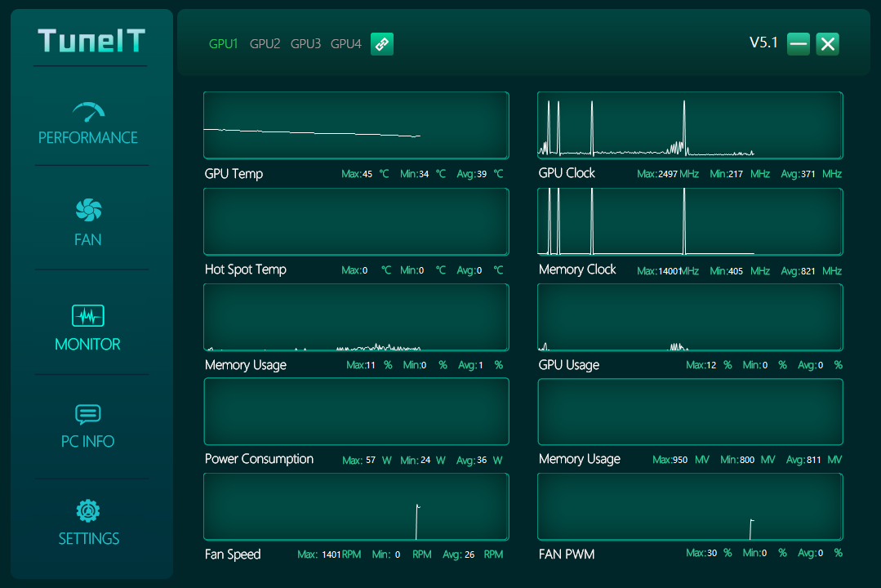Image resolution: width=881 pixels, height=588 pixels.
Task: Open the Power Consumption chart
Action: 356,411
